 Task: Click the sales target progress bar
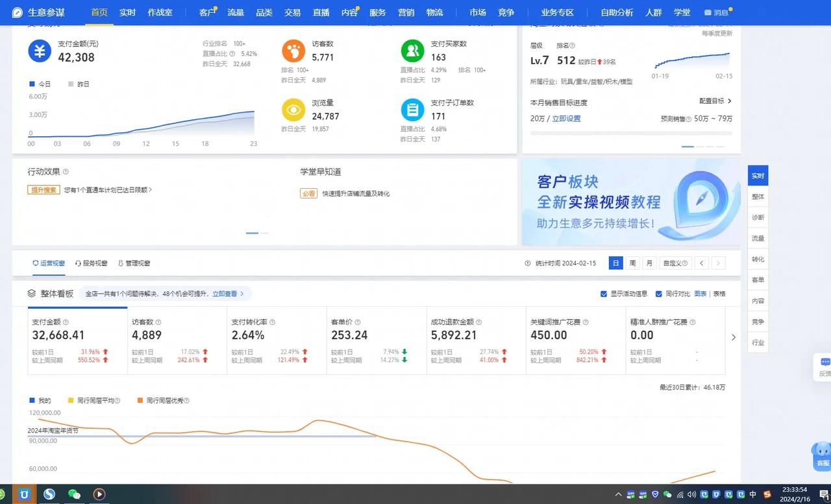point(631,133)
